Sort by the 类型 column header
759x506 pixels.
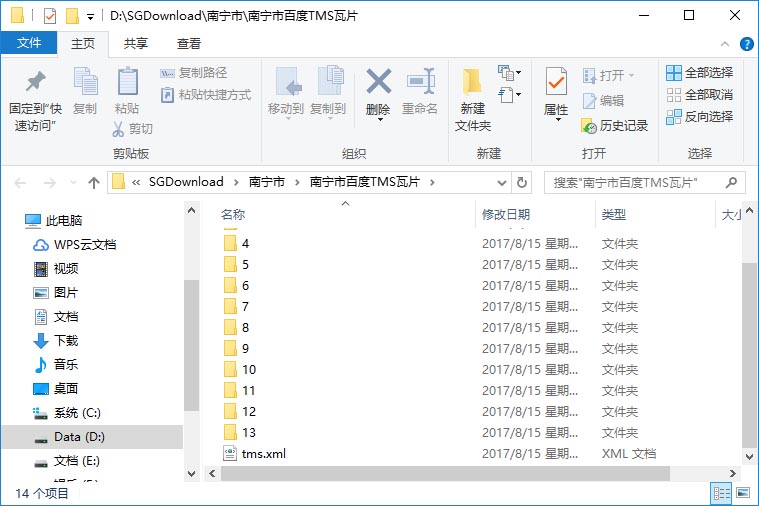613,215
